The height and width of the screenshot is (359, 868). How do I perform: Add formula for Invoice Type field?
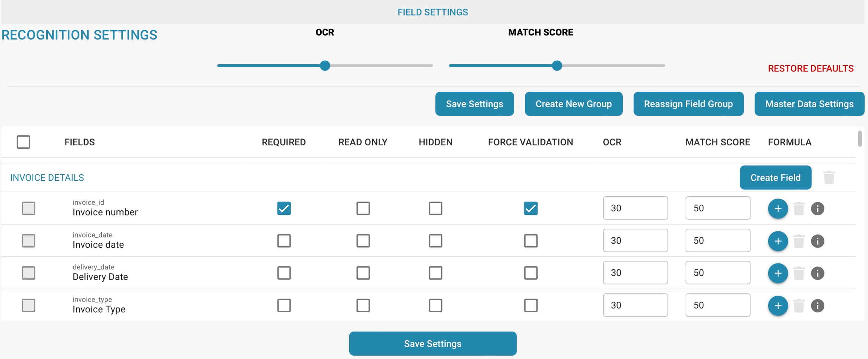[778, 306]
